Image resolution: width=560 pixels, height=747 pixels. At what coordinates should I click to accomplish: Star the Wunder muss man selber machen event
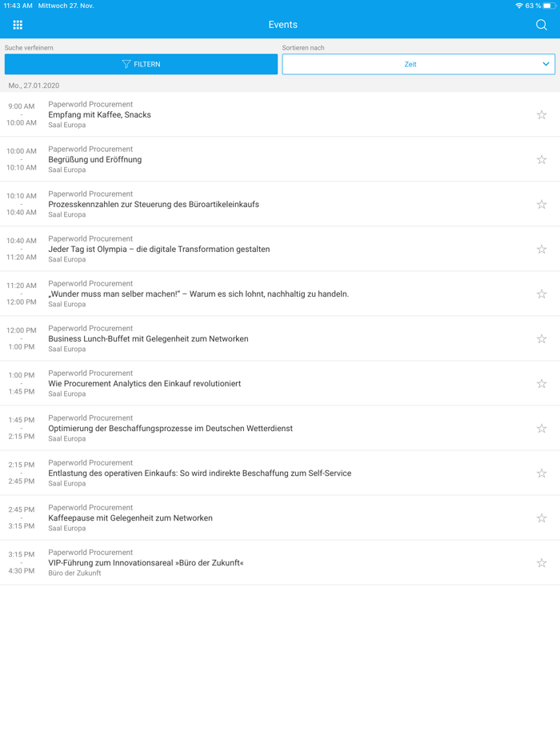[x=542, y=294]
